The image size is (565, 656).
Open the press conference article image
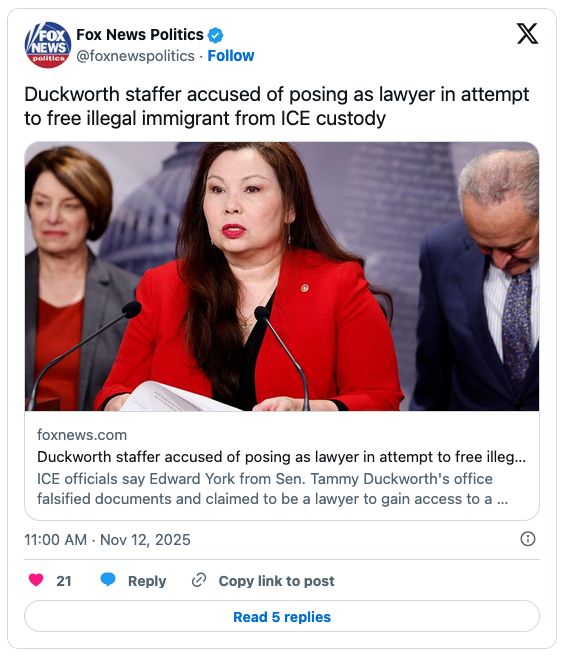click(282, 277)
